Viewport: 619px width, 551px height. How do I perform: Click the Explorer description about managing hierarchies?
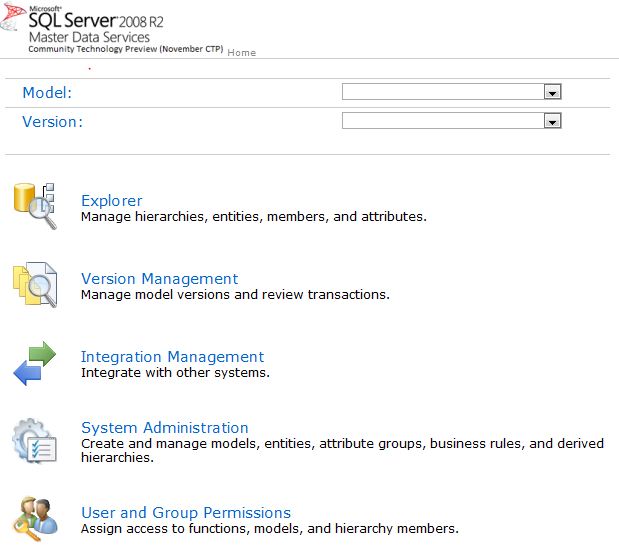point(254,216)
